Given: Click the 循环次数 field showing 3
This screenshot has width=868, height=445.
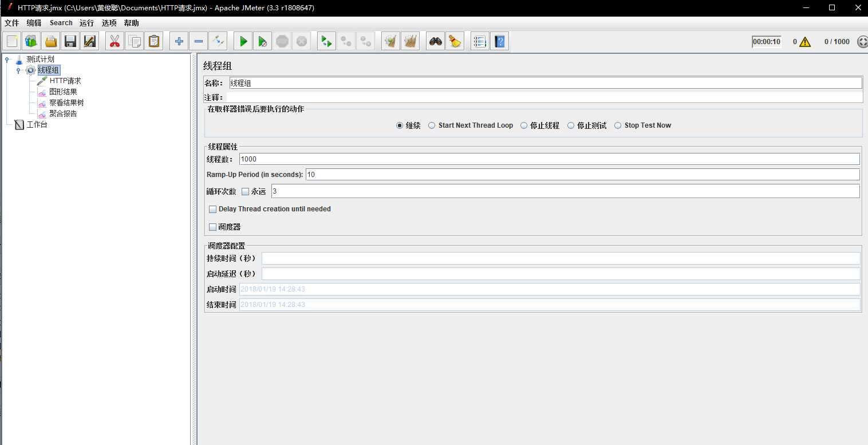Looking at the screenshot, I should click(x=565, y=191).
